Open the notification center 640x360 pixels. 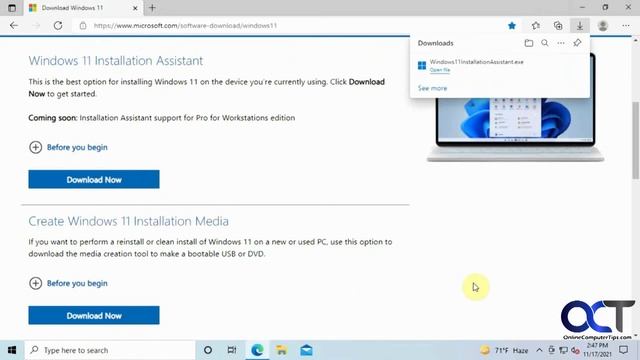pyautogui.click(x=623, y=350)
